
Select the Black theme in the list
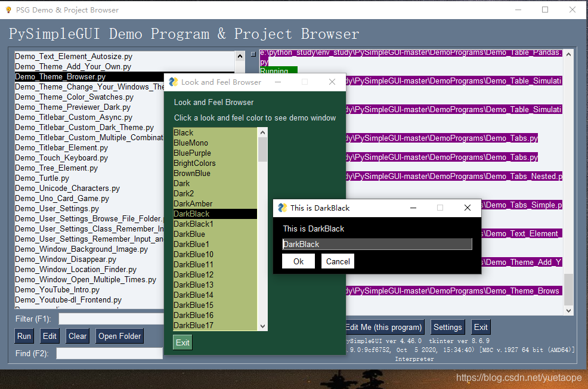pos(215,133)
